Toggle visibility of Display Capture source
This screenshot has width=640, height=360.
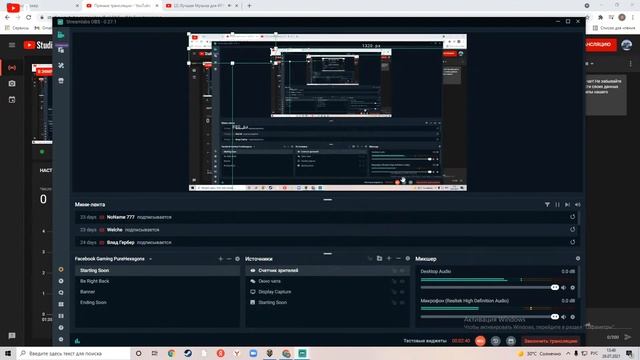tap(402, 292)
